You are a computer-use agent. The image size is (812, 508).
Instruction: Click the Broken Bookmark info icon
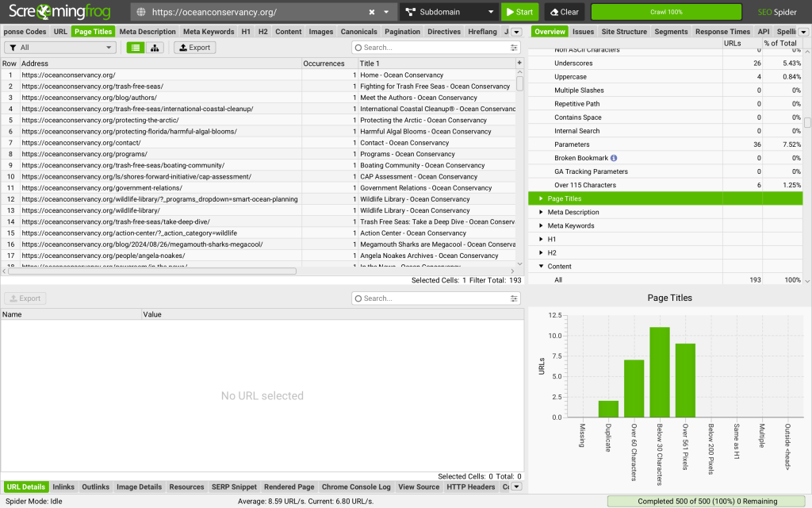click(614, 158)
